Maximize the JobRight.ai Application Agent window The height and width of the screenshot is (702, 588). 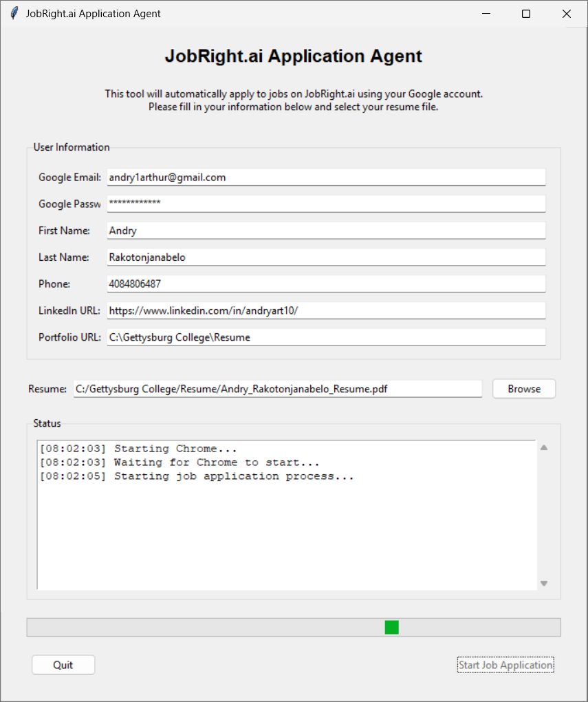[526, 14]
